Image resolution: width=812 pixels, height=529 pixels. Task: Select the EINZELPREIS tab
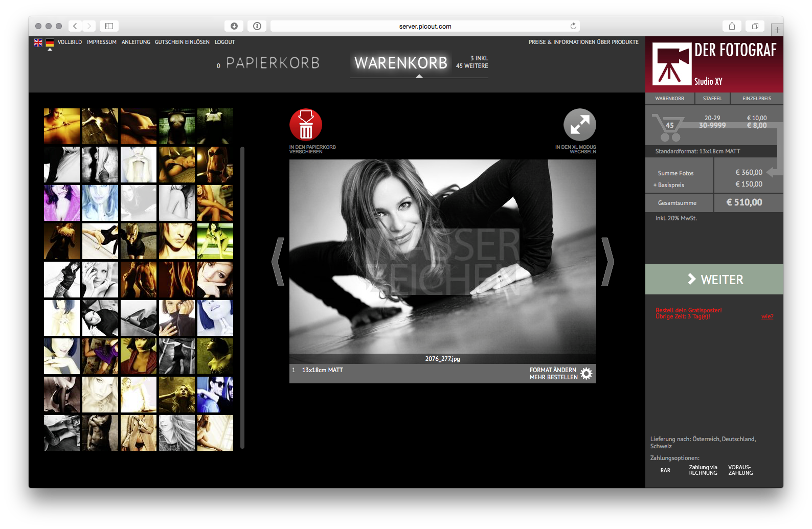[x=757, y=98]
